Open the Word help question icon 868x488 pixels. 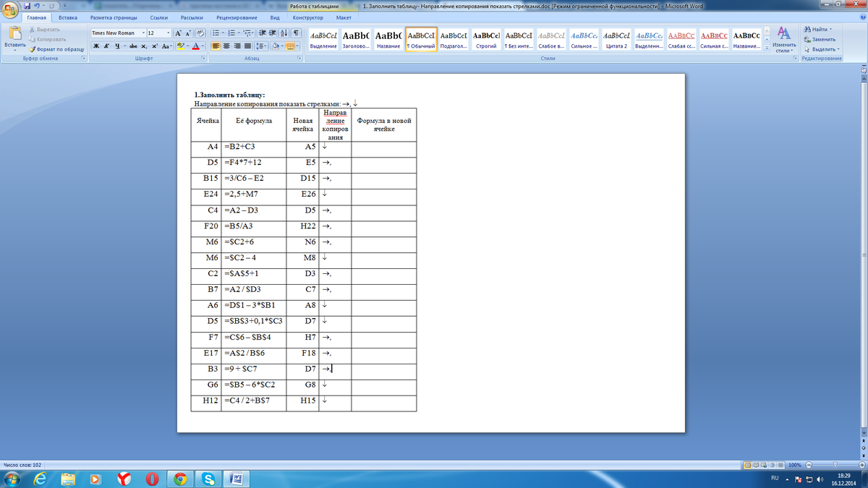point(861,17)
